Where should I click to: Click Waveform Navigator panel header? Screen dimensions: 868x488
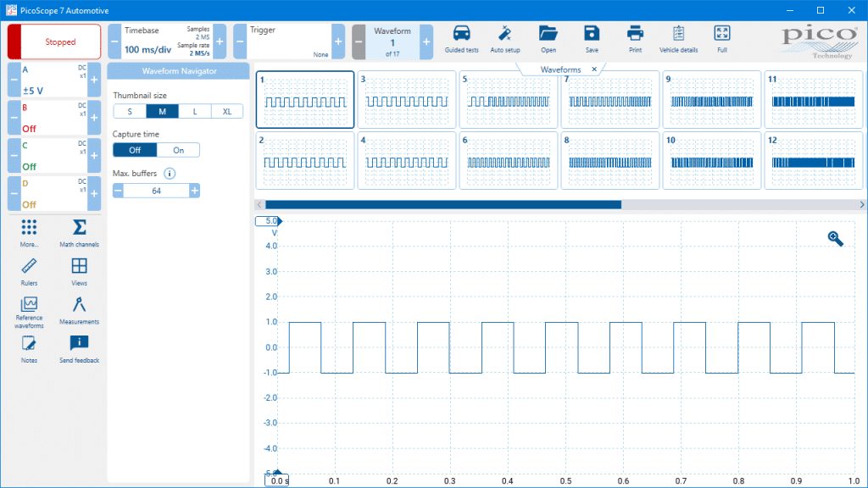coord(179,71)
